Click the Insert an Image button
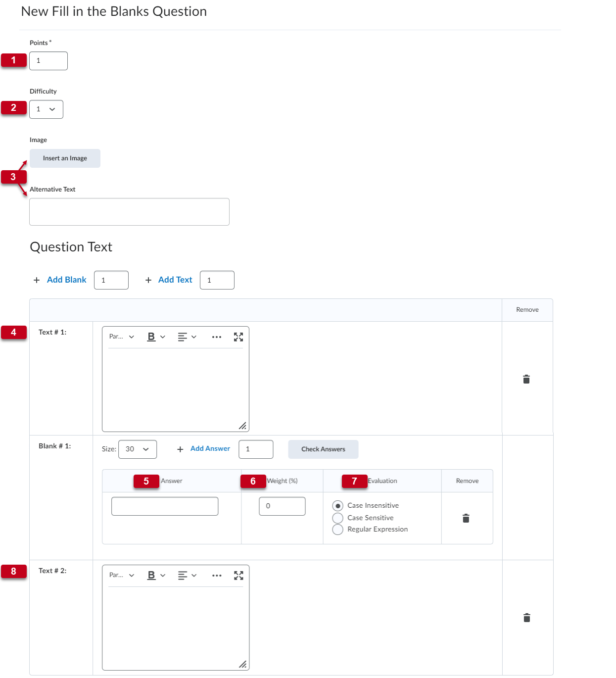This screenshot has width=616, height=678. 65,158
